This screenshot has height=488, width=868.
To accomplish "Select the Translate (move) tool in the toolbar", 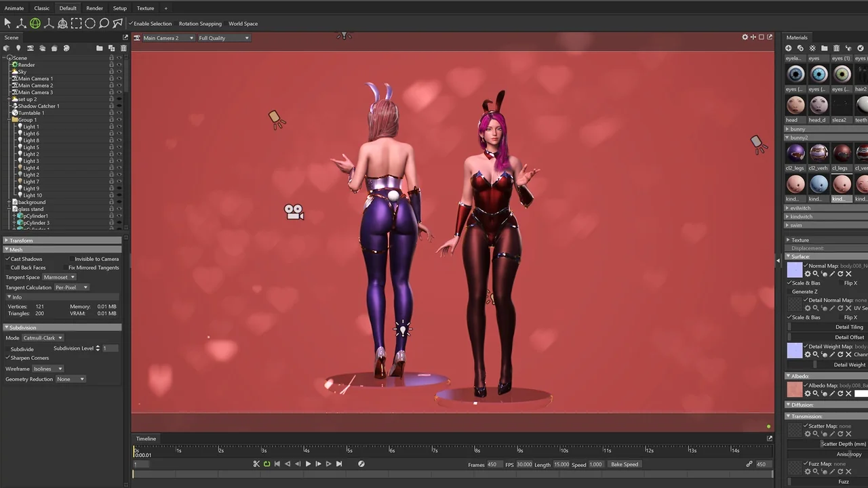I will pos(21,23).
